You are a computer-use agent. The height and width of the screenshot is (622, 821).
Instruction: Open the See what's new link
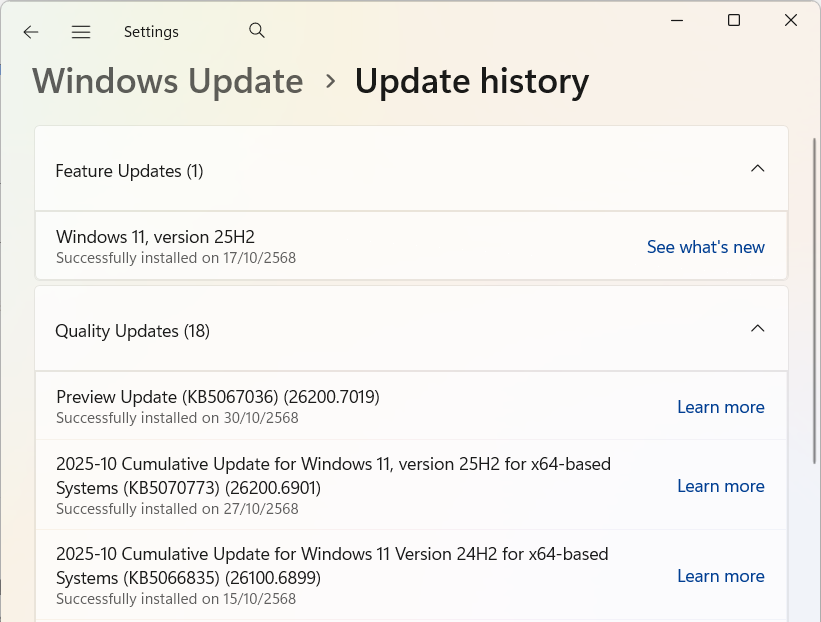705,247
